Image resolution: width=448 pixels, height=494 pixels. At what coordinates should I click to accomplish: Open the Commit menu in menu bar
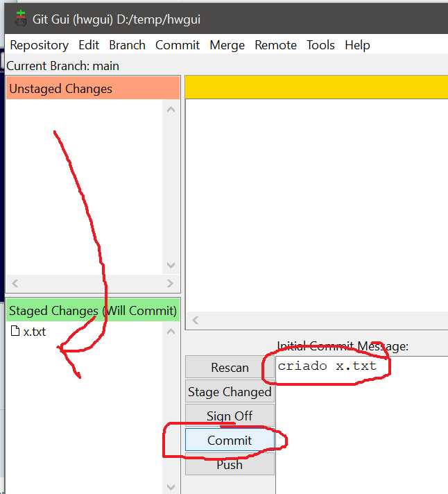tap(178, 45)
